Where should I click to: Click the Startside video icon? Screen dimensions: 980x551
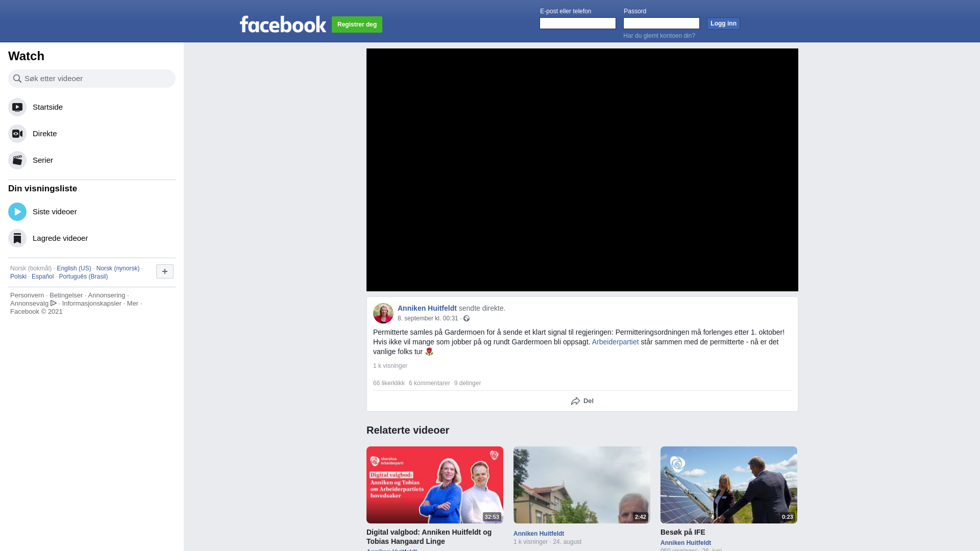17,107
